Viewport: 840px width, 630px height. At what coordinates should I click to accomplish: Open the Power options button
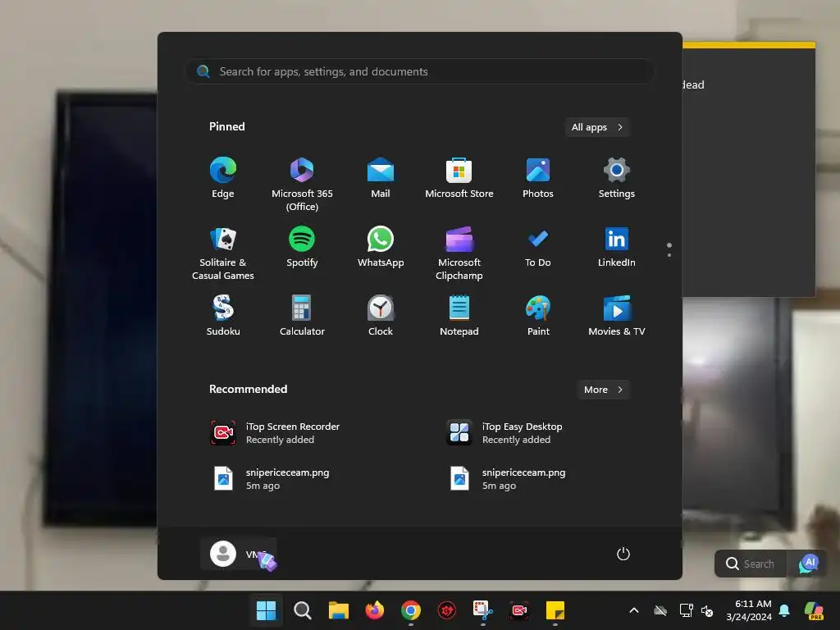coord(623,554)
